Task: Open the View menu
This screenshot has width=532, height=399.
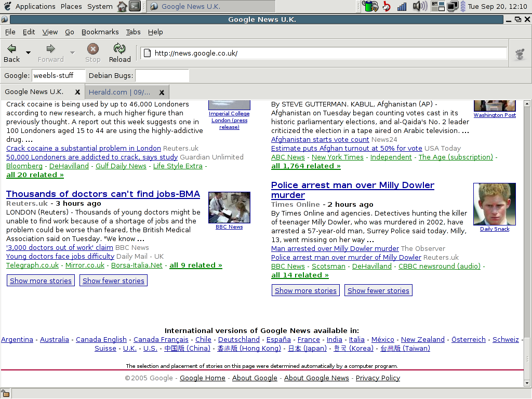Action: click(50, 32)
